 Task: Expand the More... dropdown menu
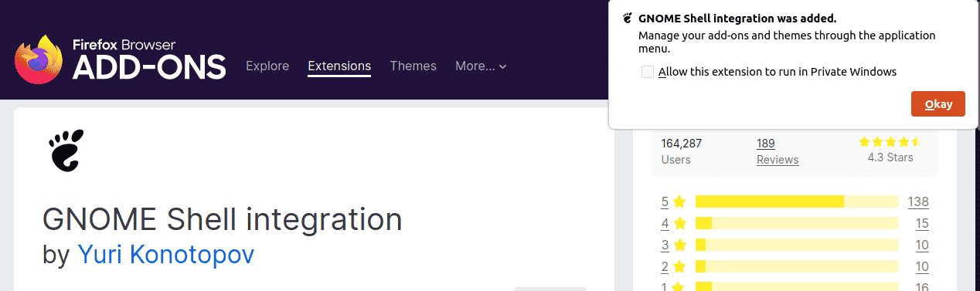(481, 66)
